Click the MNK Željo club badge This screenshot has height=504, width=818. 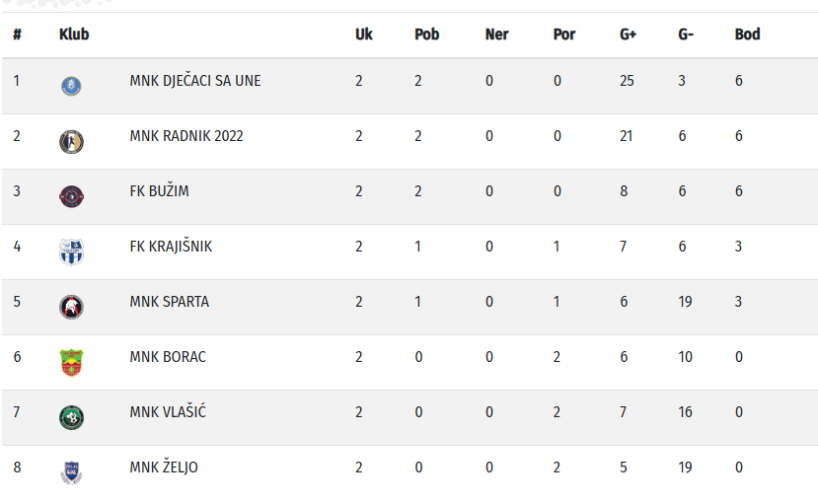click(71, 472)
